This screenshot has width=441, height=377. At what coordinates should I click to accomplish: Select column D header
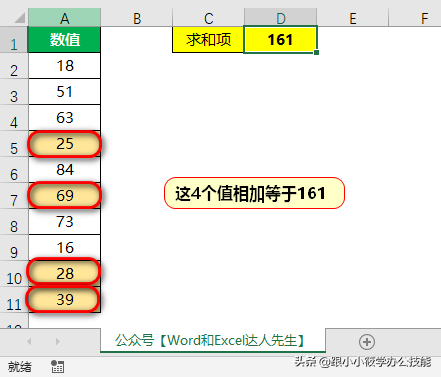pyautogui.click(x=281, y=18)
